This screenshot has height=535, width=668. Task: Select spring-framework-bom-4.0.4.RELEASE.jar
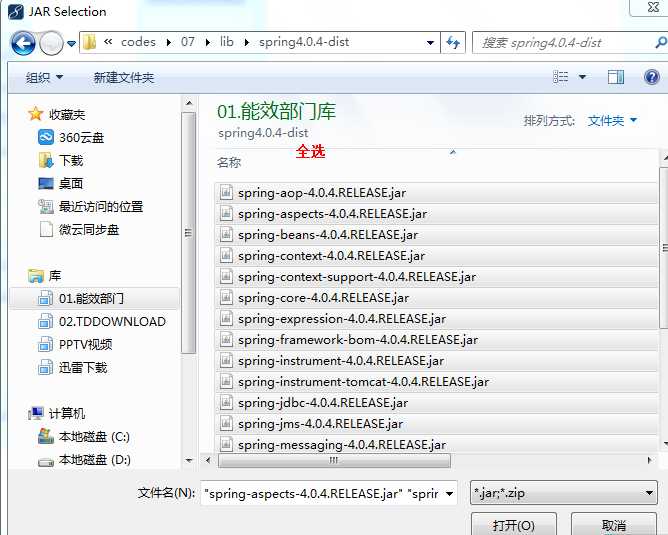coord(436,340)
